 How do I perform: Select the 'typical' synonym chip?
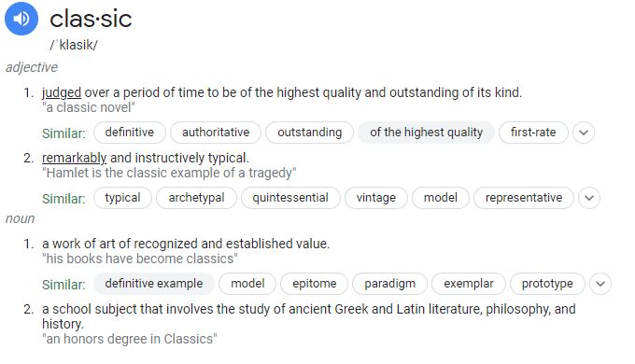coord(122,198)
